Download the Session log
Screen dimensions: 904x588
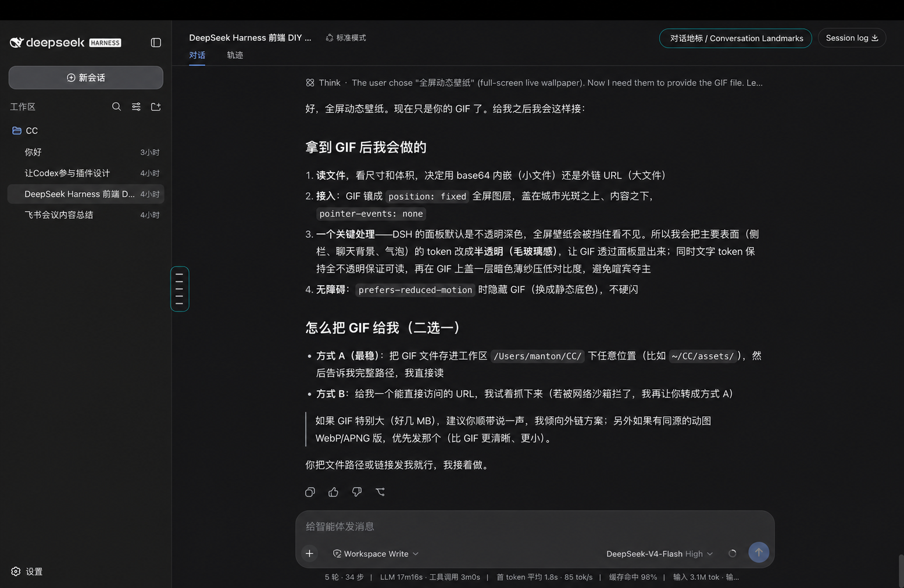852,38
